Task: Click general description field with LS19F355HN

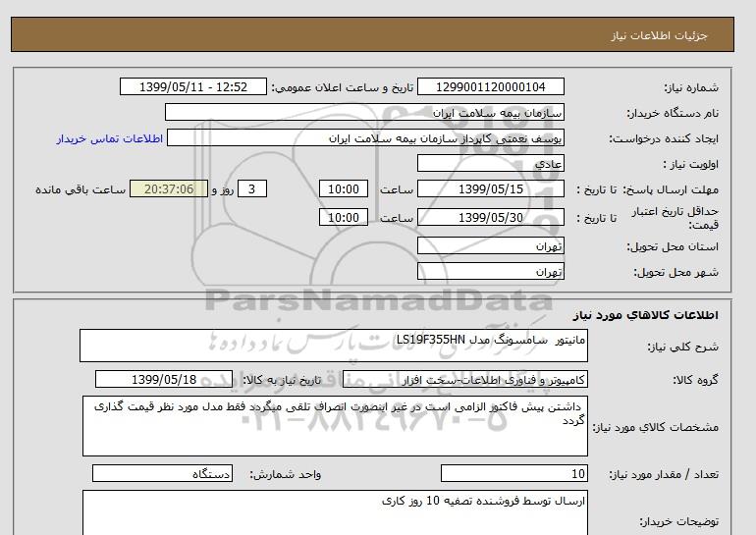Action: (x=334, y=346)
